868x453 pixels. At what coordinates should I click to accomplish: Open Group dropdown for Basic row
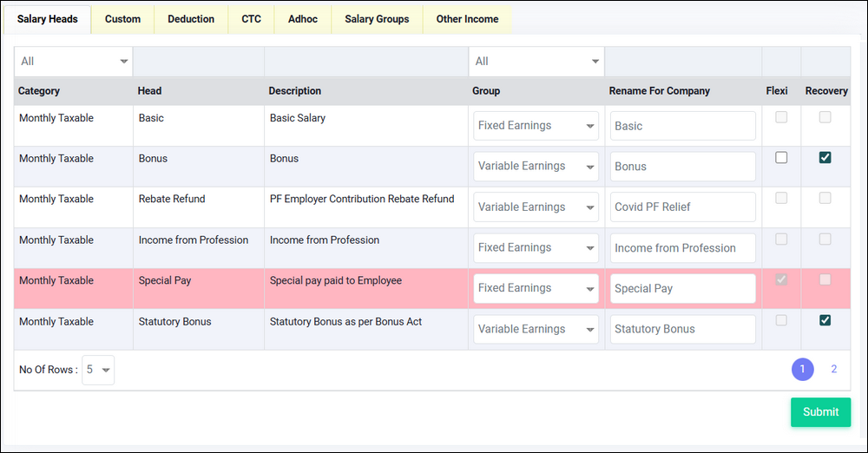(x=536, y=126)
